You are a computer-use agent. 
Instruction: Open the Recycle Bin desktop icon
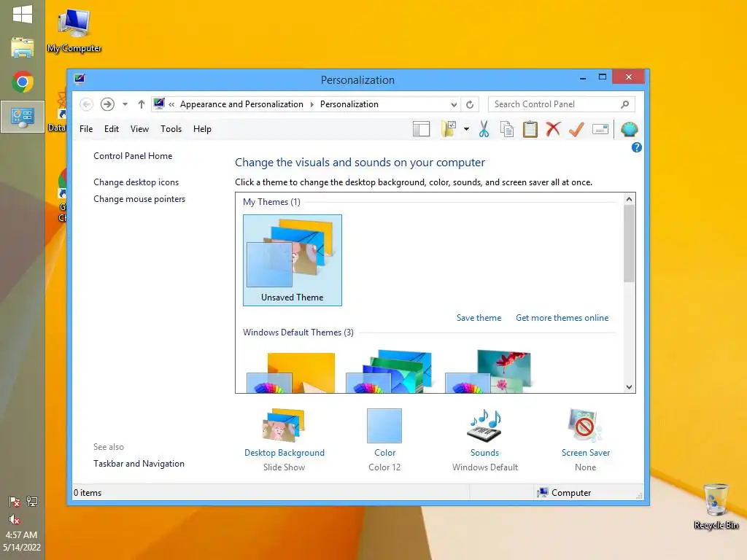tap(716, 507)
